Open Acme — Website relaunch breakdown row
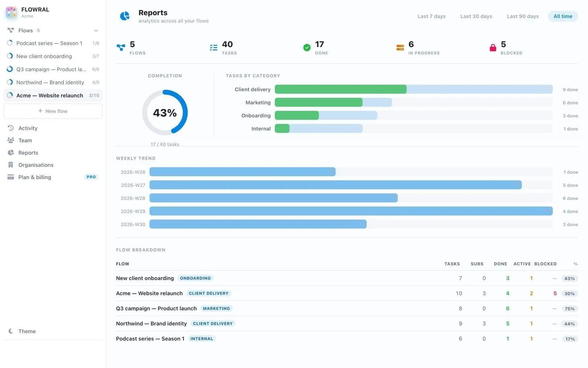Image resolution: width=588 pixels, height=368 pixels. tap(347, 293)
